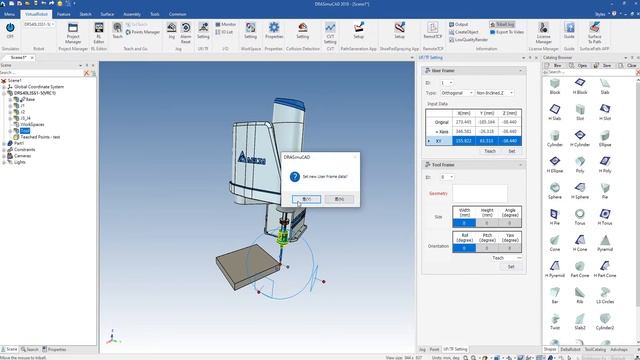Open the Tool Frame ID dropdown
This screenshot has height=360, width=640.
451,177
